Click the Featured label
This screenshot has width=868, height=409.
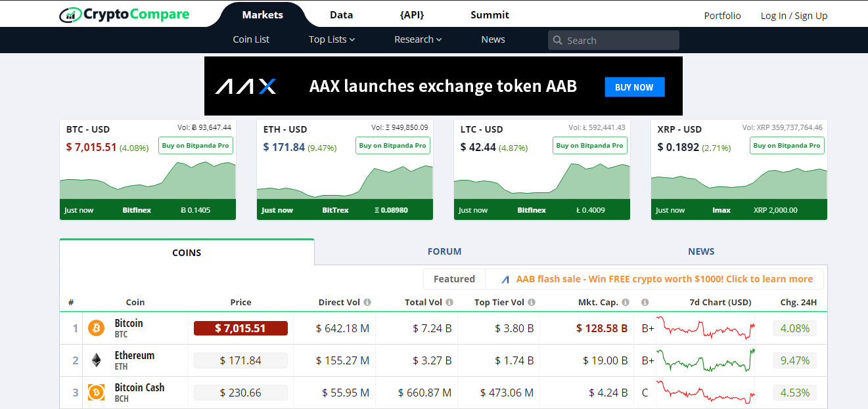coord(454,279)
